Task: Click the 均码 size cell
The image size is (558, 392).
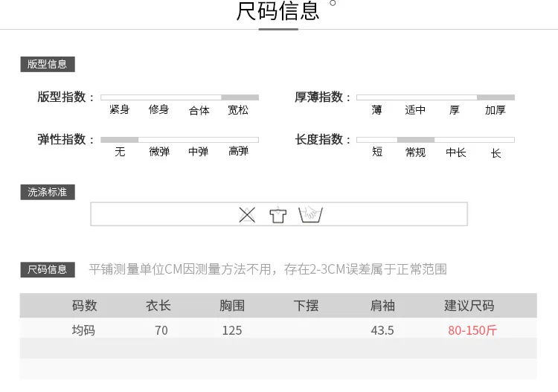Action: click(x=83, y=330)
